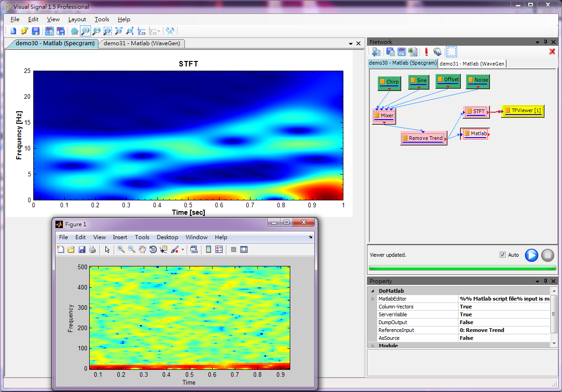Expand the MatlabEditor property row

373,299
